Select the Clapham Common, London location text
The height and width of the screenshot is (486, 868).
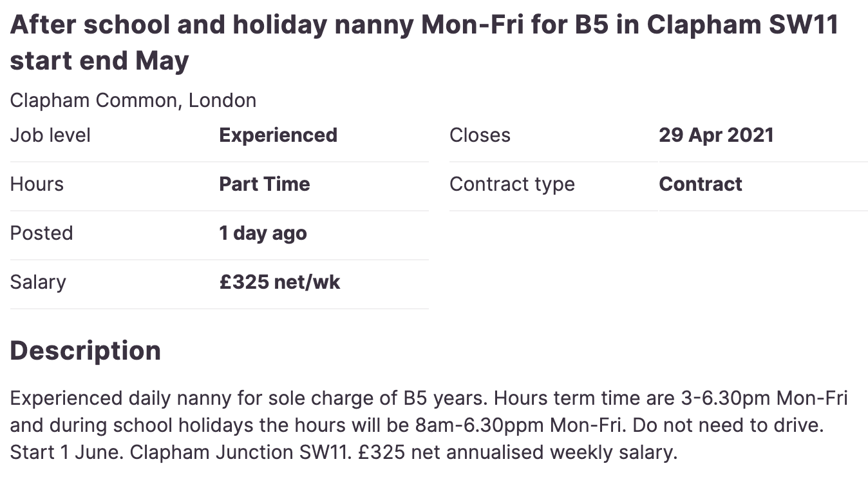click(x=133, y=101)
